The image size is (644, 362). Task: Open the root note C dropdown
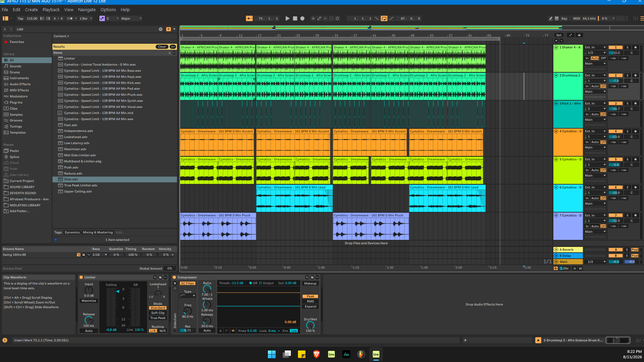click(112, 19)
